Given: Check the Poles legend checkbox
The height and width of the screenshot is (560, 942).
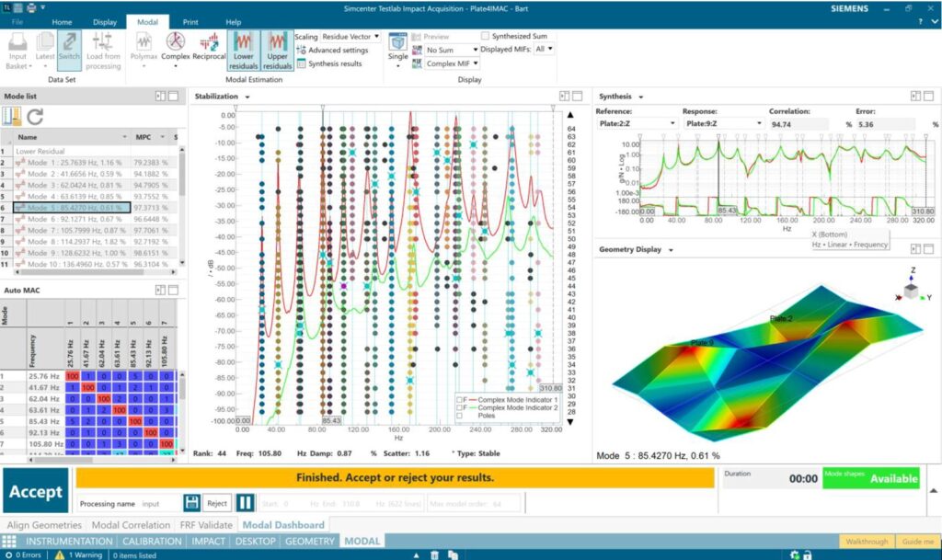Looking at the screenshot, I should [458, 415].
